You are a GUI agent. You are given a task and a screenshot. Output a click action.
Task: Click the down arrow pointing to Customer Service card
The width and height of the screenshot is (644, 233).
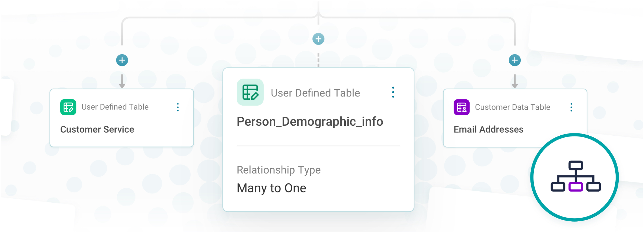[122, 81]
